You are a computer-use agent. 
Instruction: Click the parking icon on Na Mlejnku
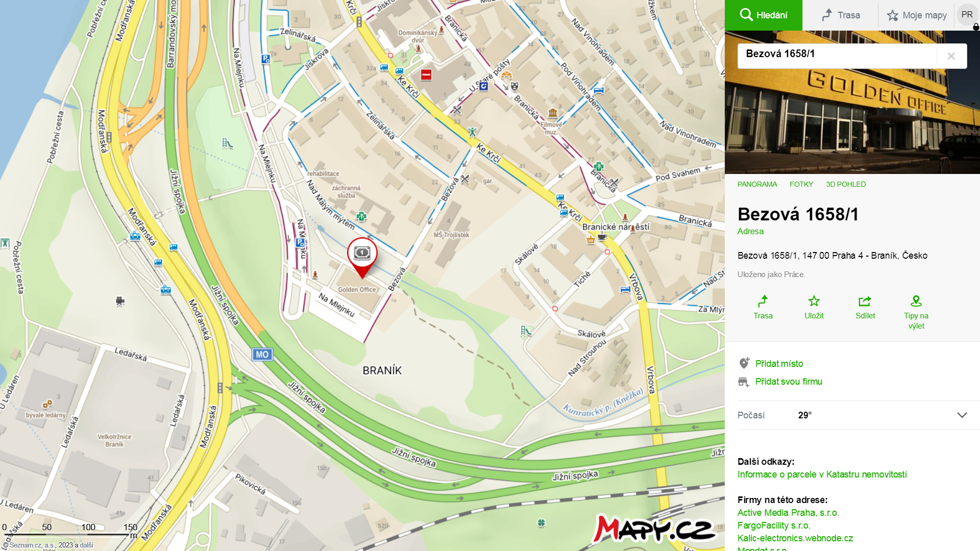tap(300, 243)
